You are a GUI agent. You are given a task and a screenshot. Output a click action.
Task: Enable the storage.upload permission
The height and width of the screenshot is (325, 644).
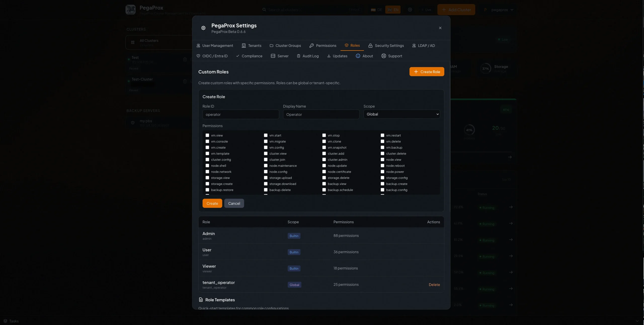click(266, 177)
